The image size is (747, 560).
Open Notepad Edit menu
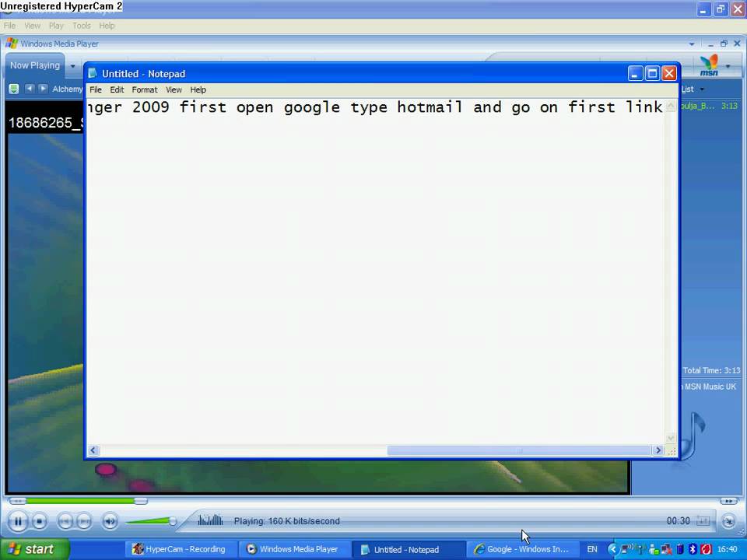pyautogui.click(x=117, y=89)
